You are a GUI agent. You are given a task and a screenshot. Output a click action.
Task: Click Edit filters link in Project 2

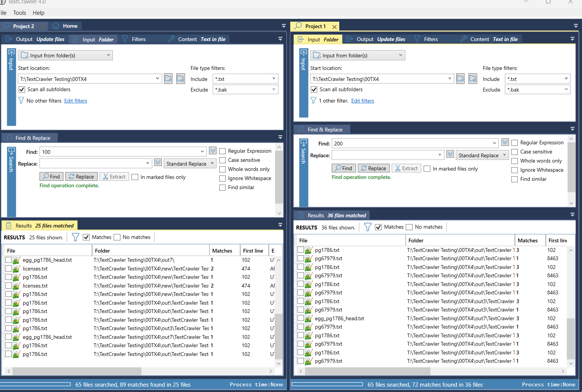(76, 101)
